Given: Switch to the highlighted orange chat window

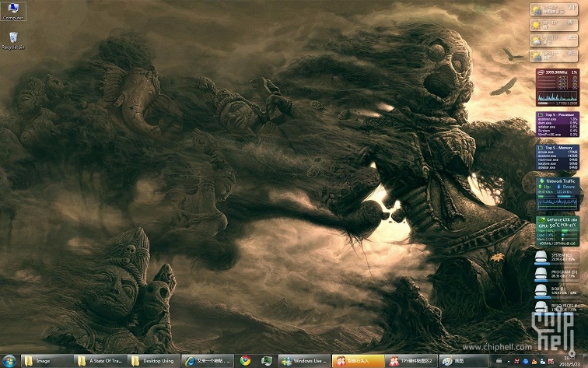Looking at the screenshot, I should [x=358, y=361].
